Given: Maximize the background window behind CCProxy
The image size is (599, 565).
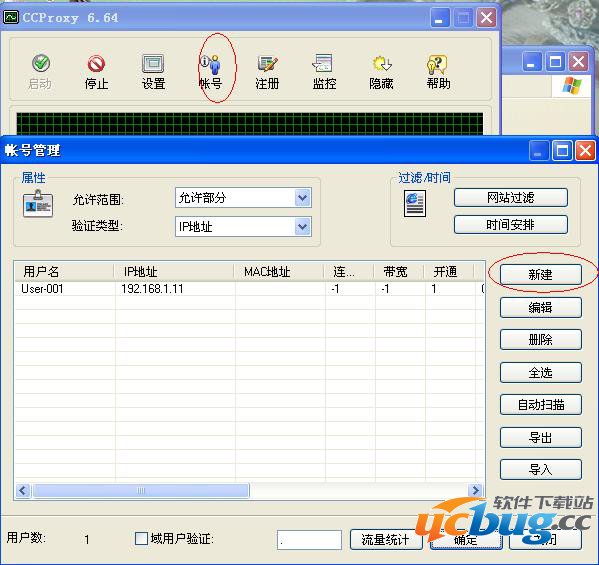Looking at the screenshot, I should tap(555, 62).
